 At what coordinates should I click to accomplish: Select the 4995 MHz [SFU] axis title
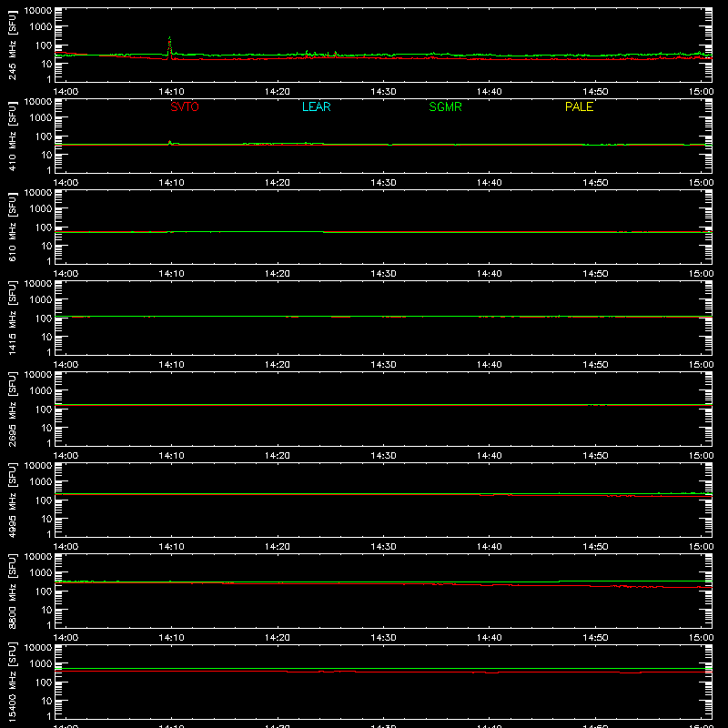[12, 500]
